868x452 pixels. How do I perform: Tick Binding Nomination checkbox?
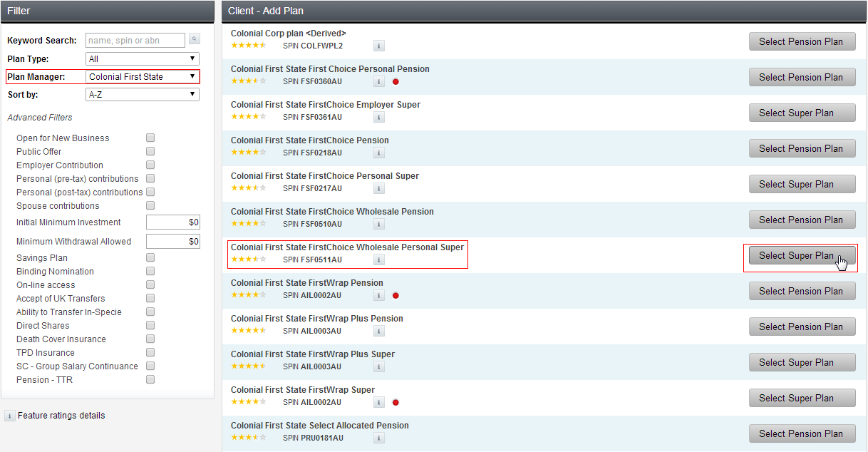tap(150, 271)
